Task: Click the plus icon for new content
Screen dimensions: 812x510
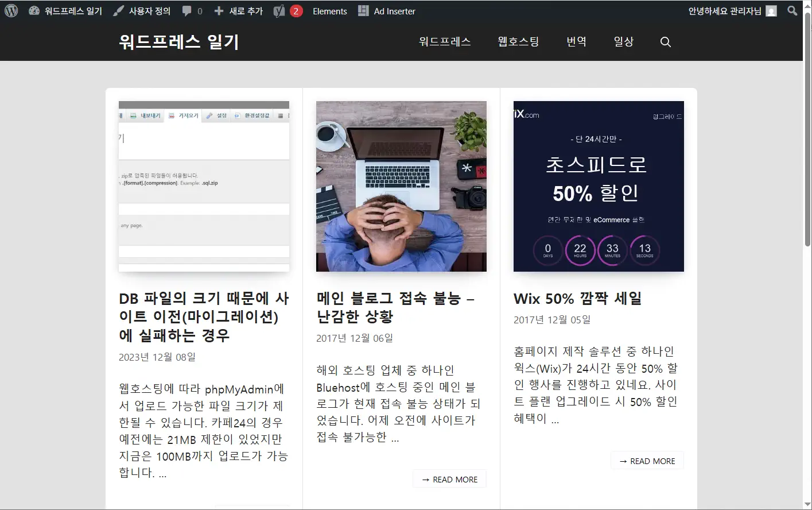Action: pyautogui.click(x=219, y=11)
